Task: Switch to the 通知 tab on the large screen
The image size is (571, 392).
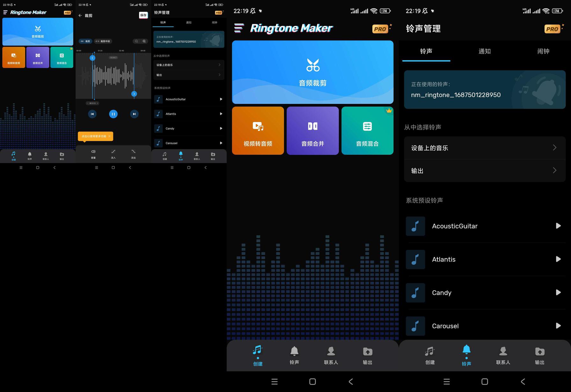Action: [484, 51]
